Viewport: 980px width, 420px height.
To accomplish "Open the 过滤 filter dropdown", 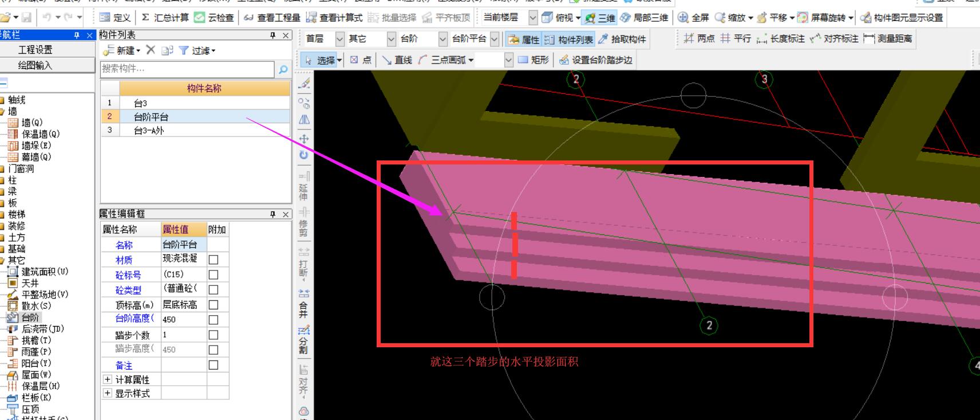I will 197,50.
